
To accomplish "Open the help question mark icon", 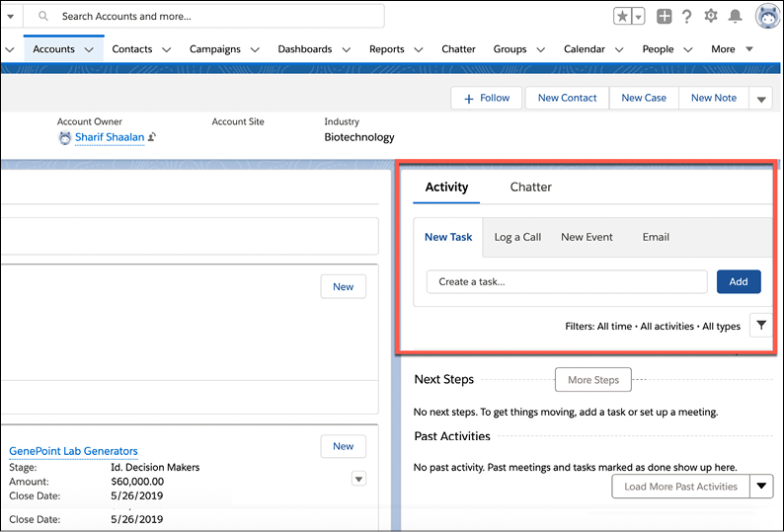I will [x=687, y=17].
